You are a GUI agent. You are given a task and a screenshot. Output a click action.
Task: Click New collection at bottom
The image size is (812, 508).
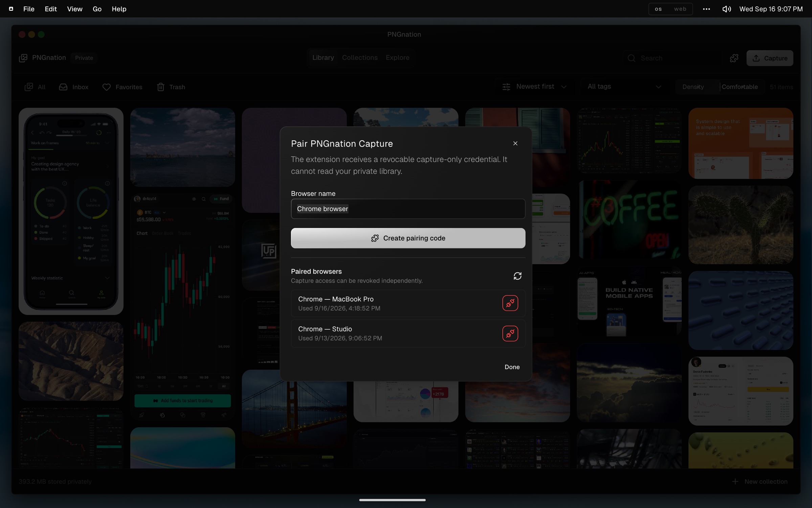click(760, 482)
